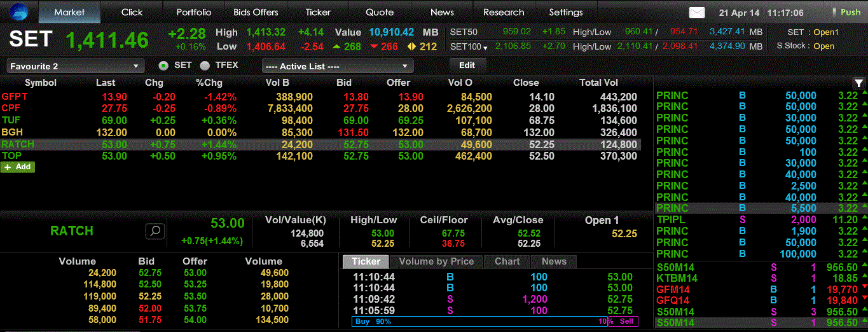Viewport: 868px width, 332px height.
Task: Open the Portfolio menu
Action: [194, 12]
